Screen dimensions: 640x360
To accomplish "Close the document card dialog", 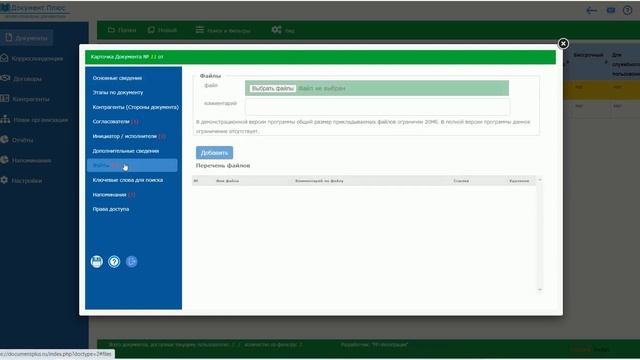I will coord(563,44).
